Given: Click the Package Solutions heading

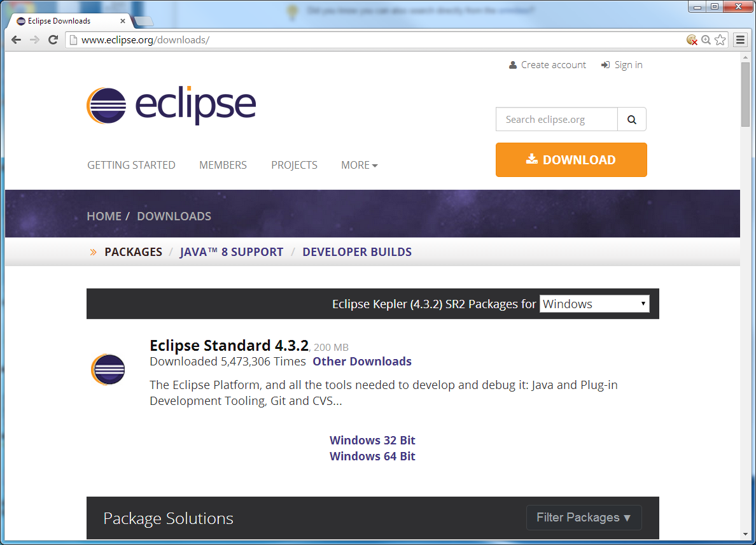Looking at the screenshot, I should coord(168,518).
